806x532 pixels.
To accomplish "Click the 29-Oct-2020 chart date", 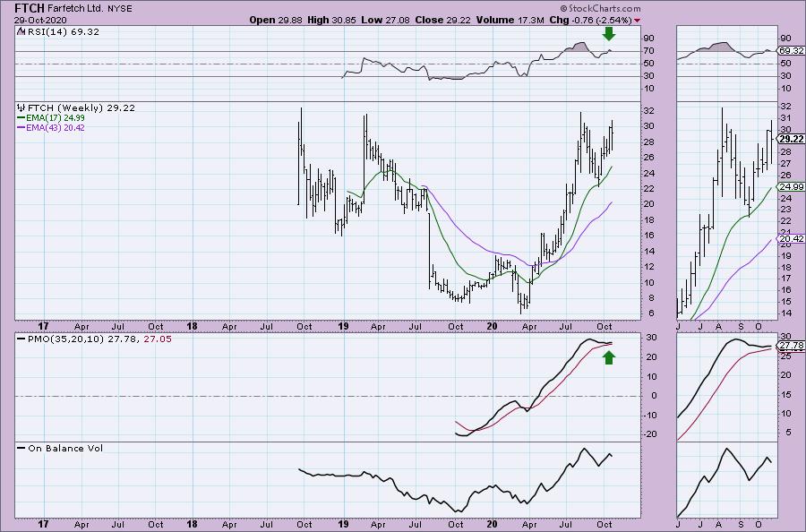I will tap(40, 20).
